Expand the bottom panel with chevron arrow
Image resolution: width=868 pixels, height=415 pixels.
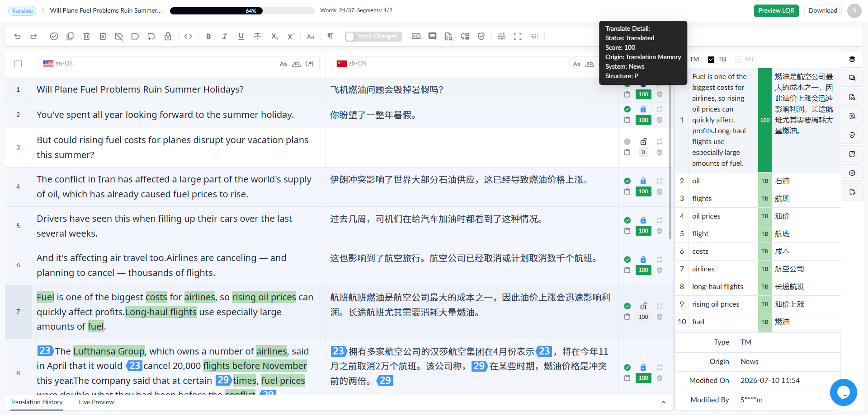tap(663, 402)
